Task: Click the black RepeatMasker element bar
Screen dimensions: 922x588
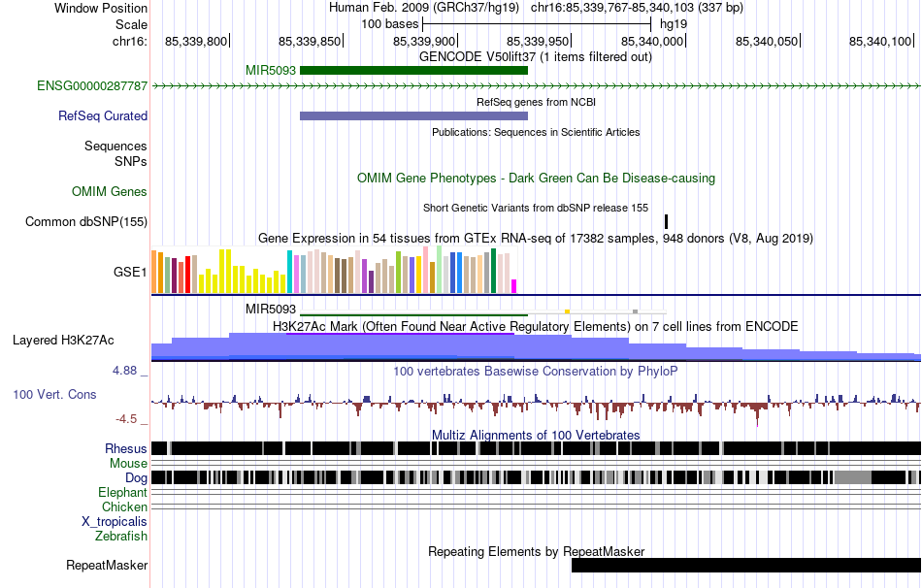Action: tap(746, 565)
